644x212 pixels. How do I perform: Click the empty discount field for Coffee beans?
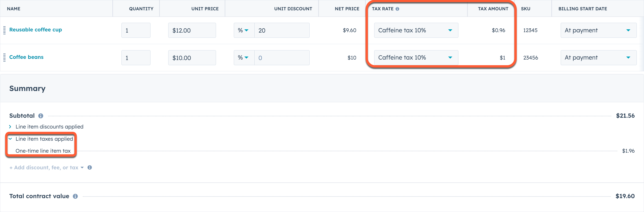click(282, 58)
